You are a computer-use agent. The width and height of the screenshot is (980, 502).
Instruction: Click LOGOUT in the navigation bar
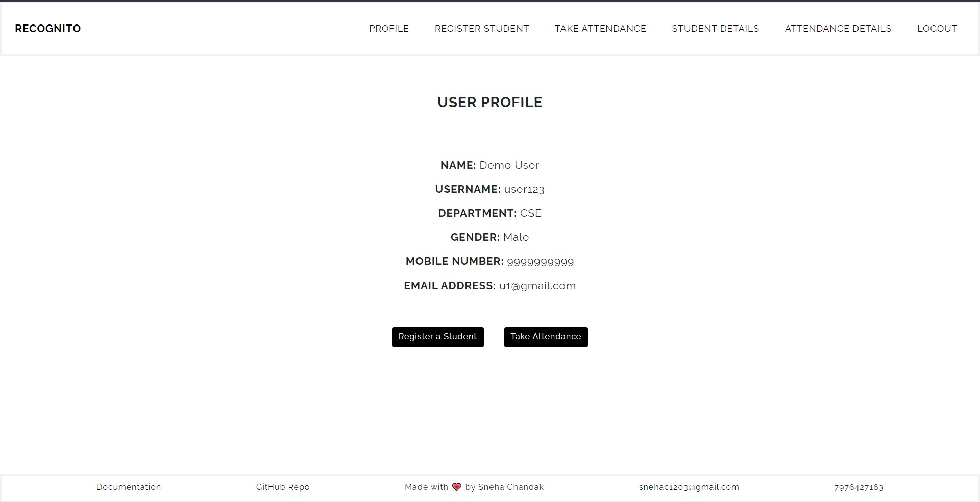click(937, 29)
